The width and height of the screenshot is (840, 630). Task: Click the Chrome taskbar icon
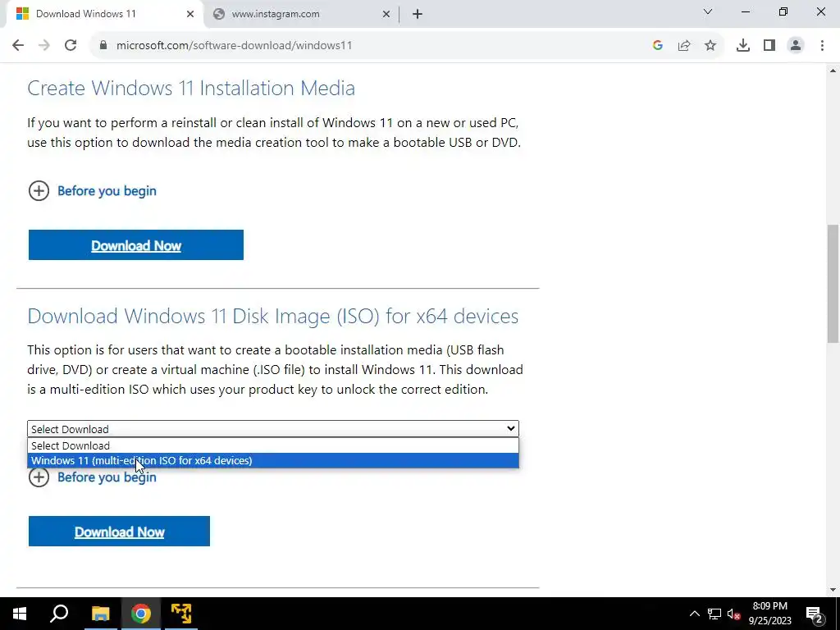(x=141, y=614)
